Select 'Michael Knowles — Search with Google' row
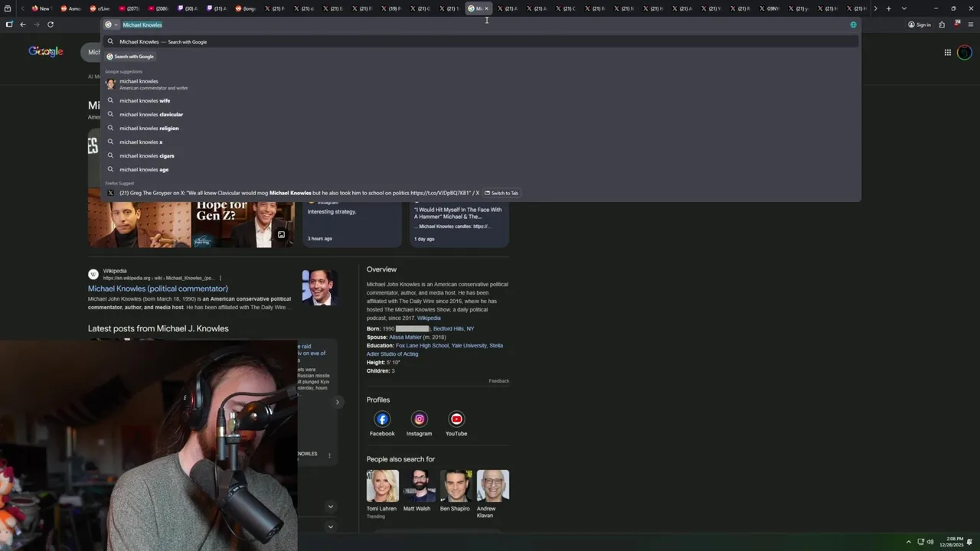Viewport: 980px width, 551px height. (x=481, y=41)
